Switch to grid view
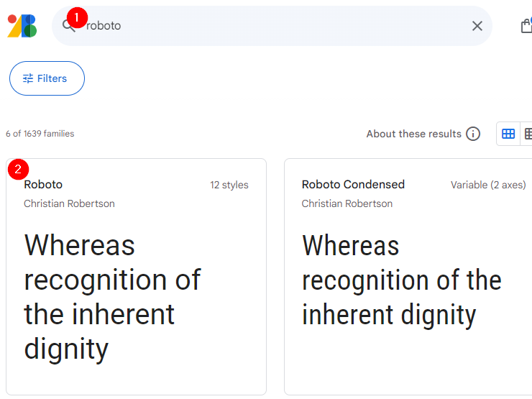532x399 pixels. 508,134
